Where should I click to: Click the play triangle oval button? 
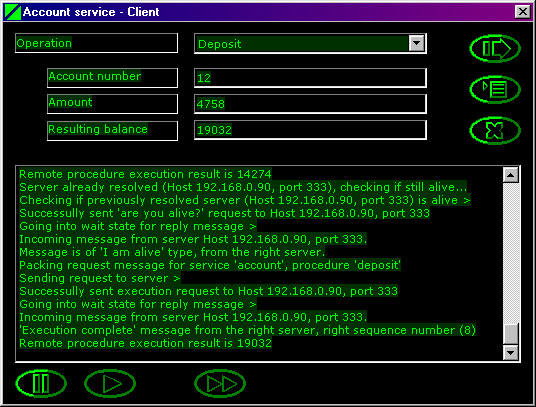click(x=110, y=383)
